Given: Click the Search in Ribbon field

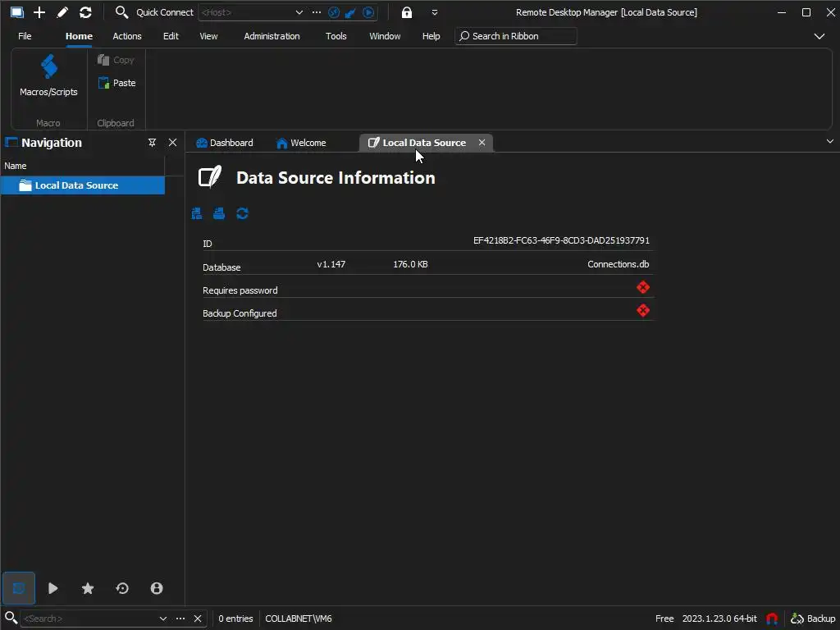Looking at the screenshot, I should tap(516, 36).
